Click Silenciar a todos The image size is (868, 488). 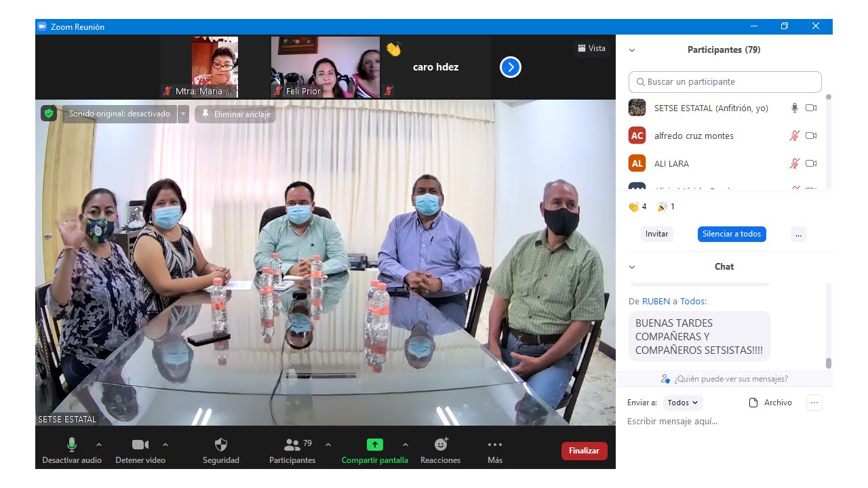point(732,234)
